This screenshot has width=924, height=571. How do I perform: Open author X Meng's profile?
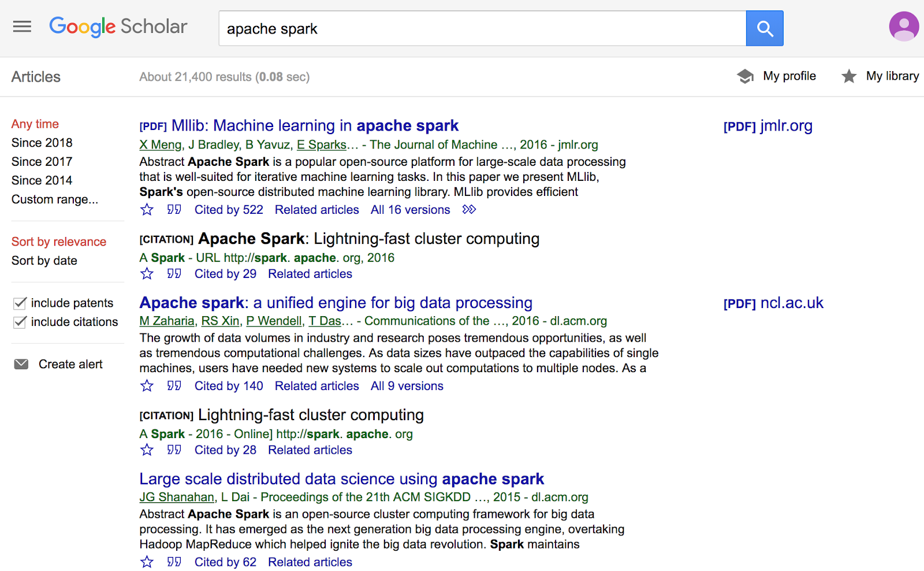(x=161, y=145)
